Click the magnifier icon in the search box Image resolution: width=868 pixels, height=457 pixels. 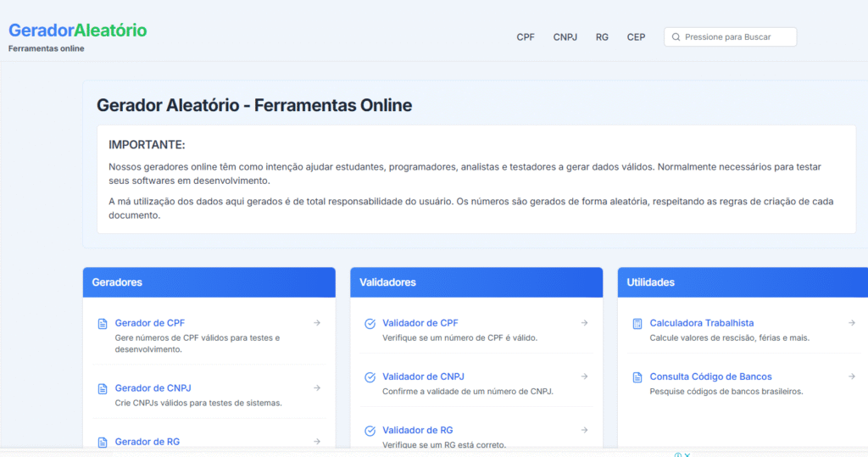676,37
